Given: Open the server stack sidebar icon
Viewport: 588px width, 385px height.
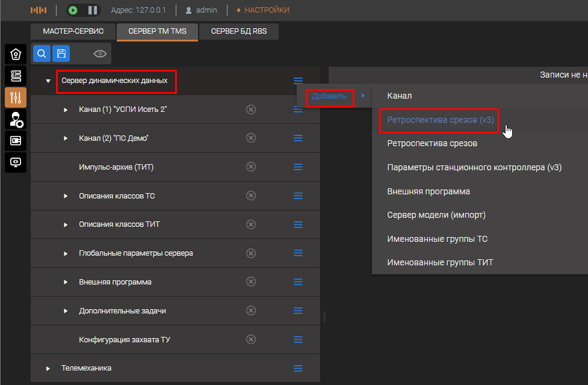Looking at the screenshot, I should click(16, 76).
